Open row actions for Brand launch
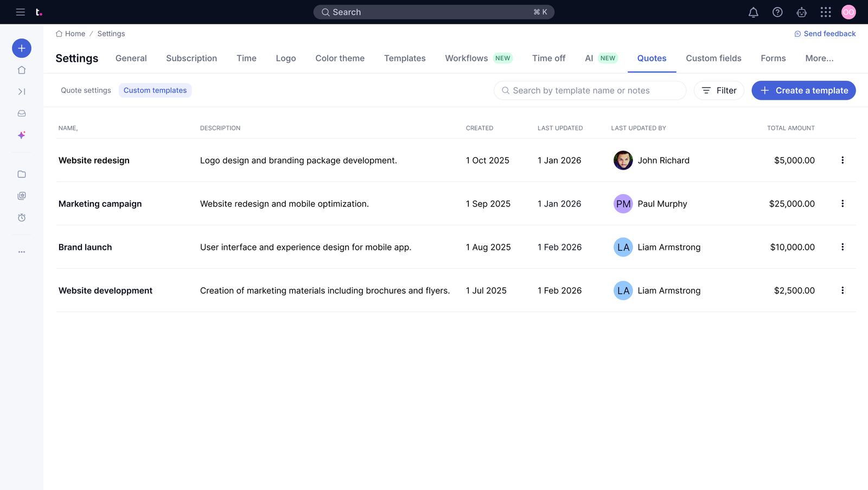 pyautogui.click(x=843, y=247)
